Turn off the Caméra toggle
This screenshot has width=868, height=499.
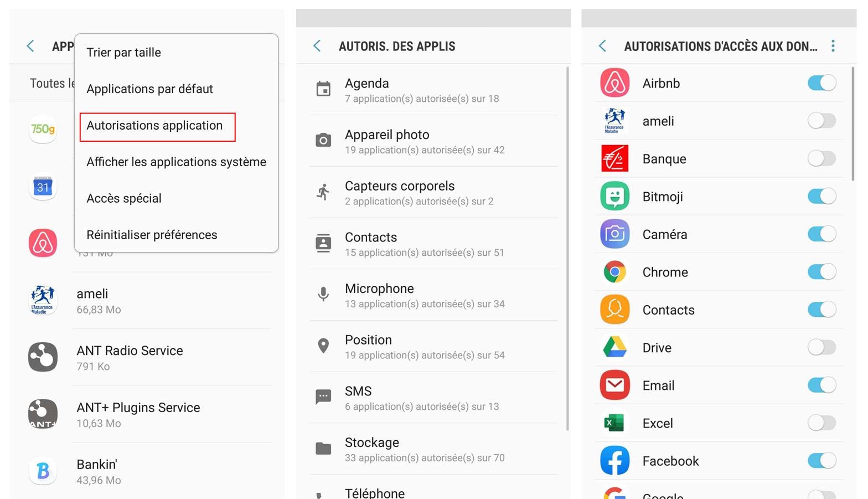coord(822,234)
